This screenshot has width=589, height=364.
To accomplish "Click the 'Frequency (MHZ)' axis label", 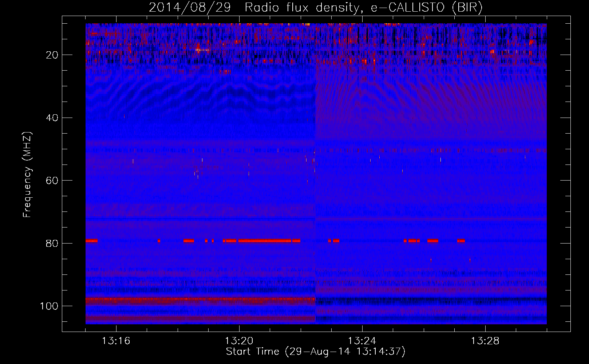I will point(28,175).
